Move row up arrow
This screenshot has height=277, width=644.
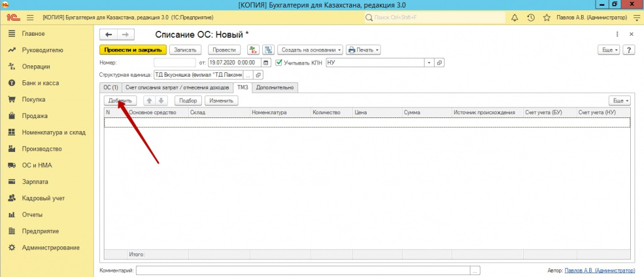(x=148, y=100)
